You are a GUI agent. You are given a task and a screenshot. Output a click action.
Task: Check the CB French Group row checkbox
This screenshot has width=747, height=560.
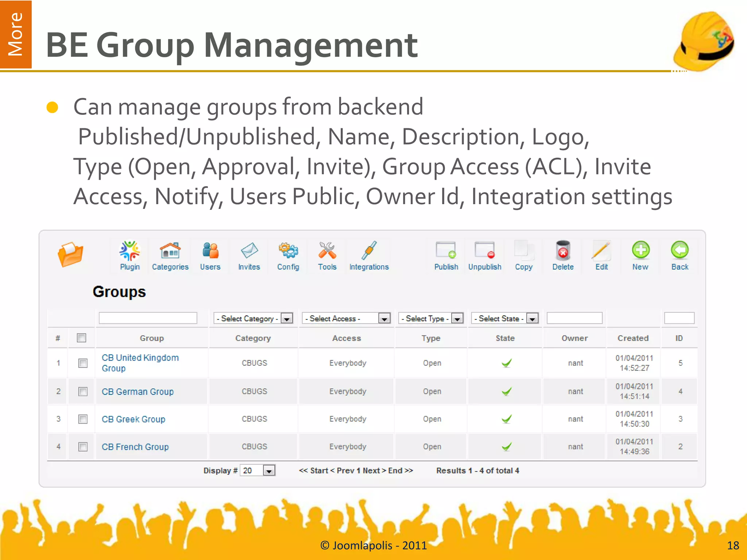83,447
